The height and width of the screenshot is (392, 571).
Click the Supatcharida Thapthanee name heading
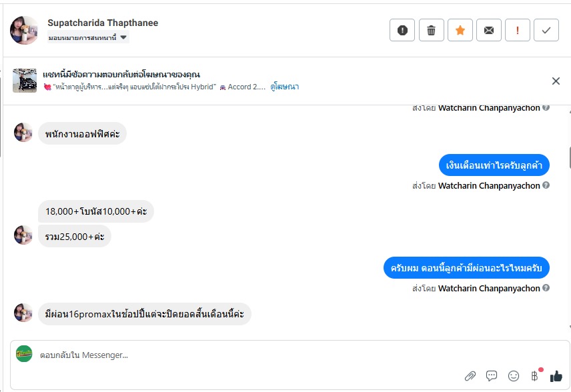[x=103, y=23]
